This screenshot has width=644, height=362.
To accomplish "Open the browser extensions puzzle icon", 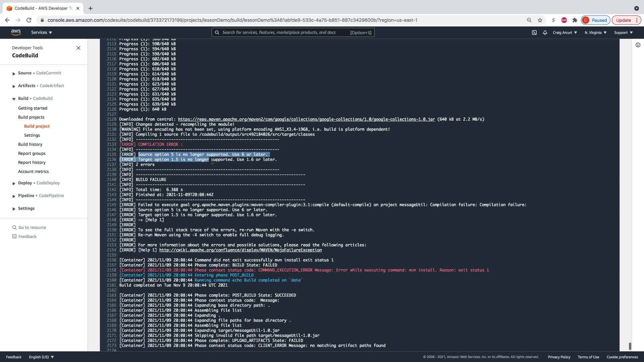I will click(575, 20).
